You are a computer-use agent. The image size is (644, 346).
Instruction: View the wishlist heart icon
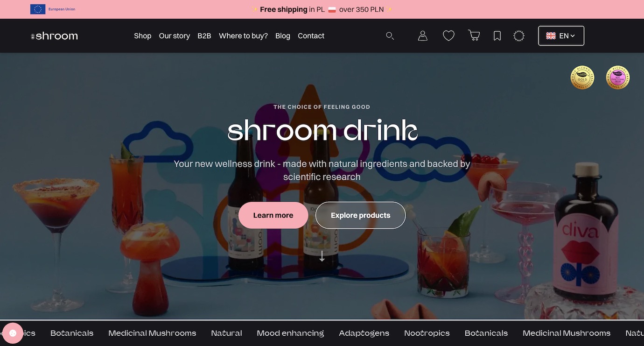[x=448, y=35]
